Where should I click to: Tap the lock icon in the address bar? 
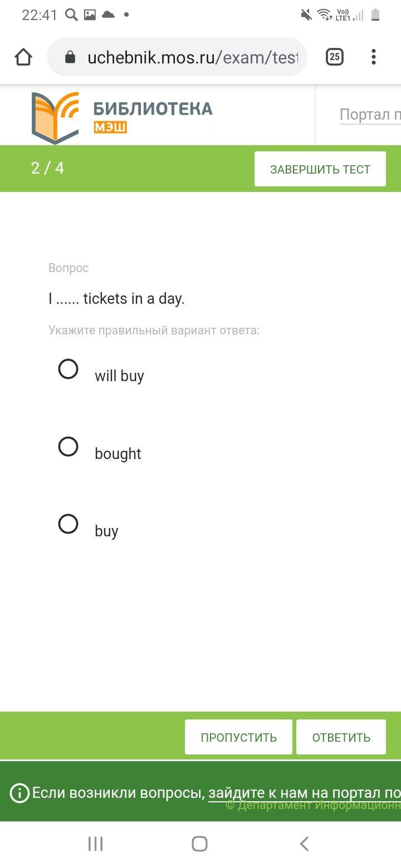[70, 57]
